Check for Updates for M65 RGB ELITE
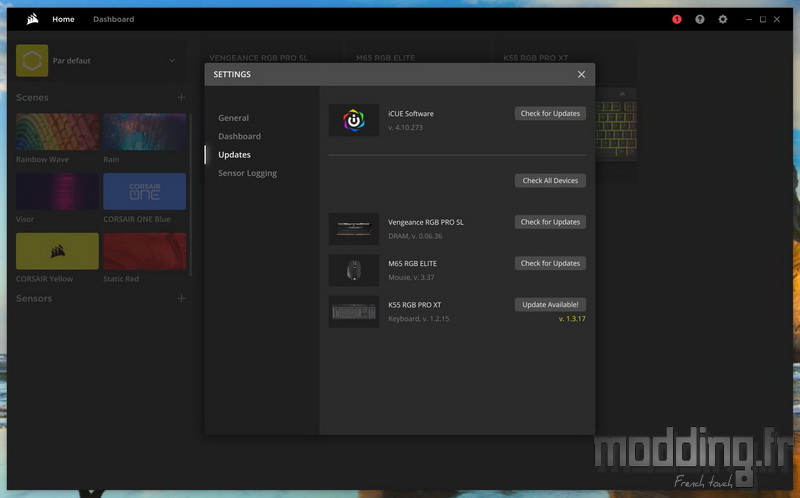This screenshot has height=498, width=800. (550, 263)
